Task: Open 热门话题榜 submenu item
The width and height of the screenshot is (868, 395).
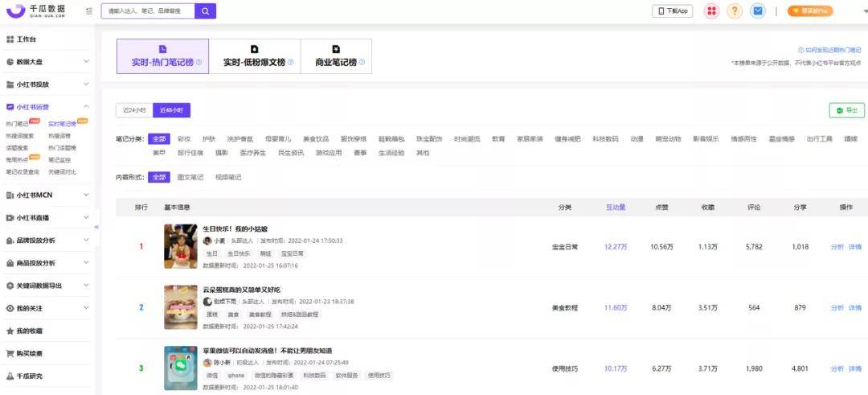Action: [x=62, y=148]
